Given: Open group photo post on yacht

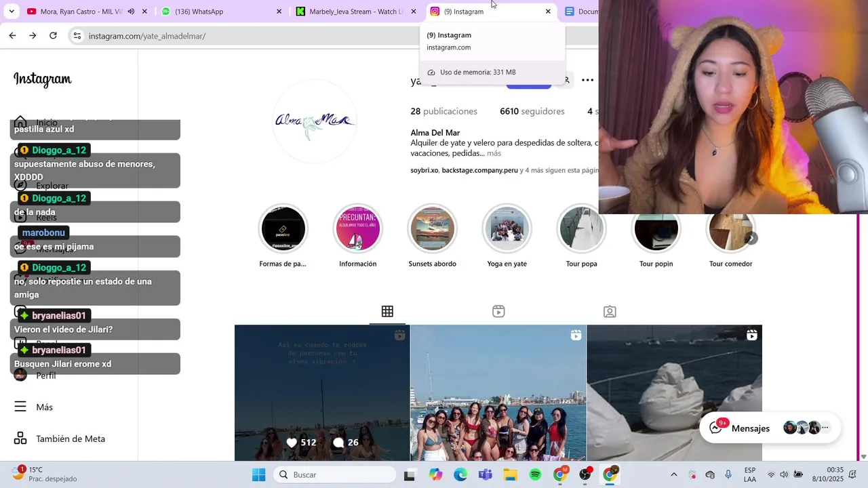Looking at the screenshot, I should point(498,393).
